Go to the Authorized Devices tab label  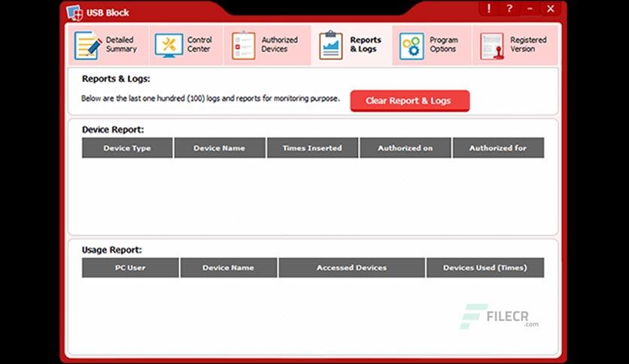click(x=280, y=44)
